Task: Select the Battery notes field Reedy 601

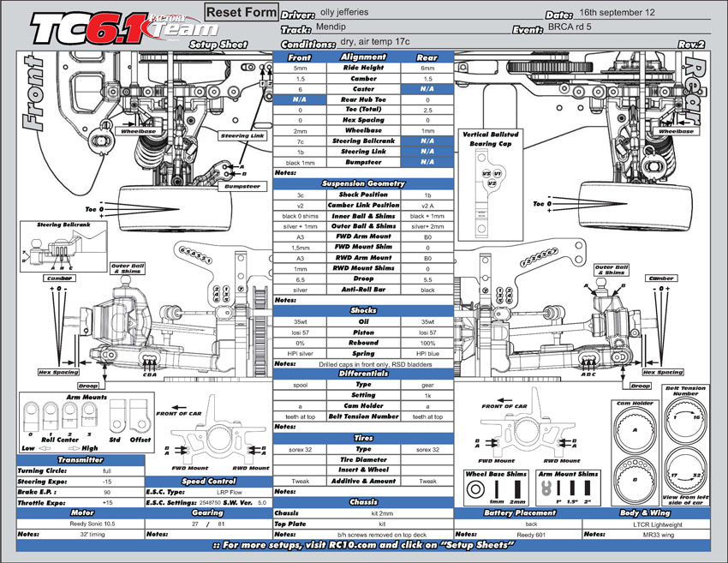Action: (530, 535)
